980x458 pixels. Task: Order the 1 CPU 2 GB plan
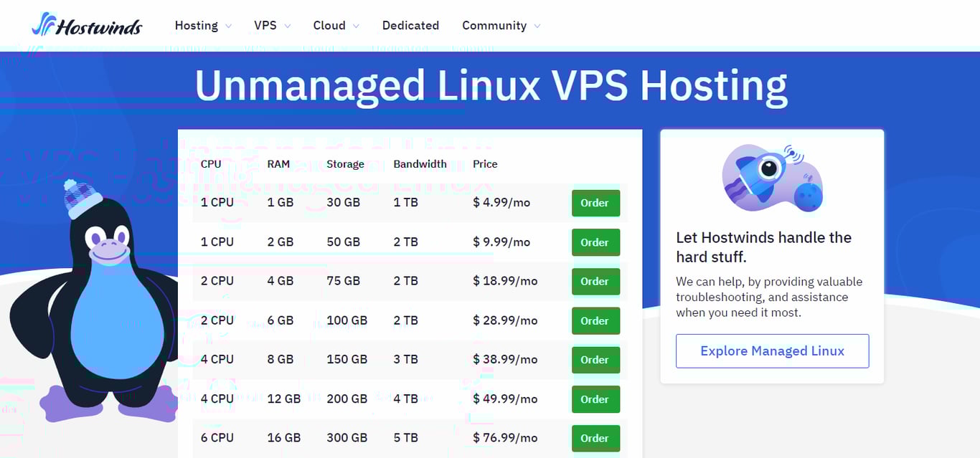point(595,242)
